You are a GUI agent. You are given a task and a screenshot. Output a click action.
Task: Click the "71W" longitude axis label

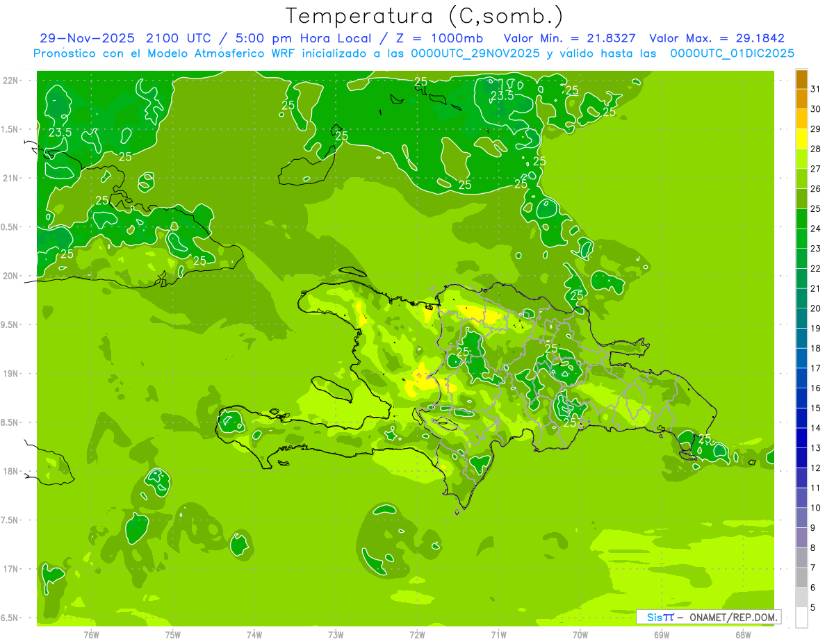point(498,635)
